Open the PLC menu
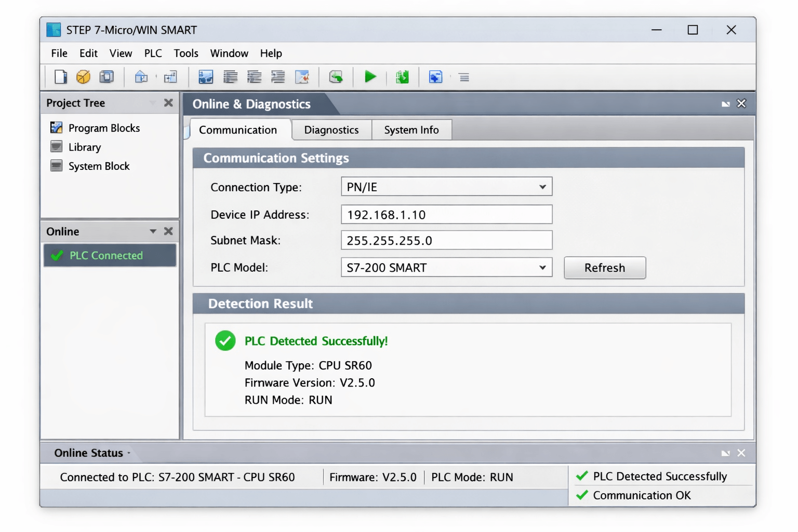 click(153, 53)
